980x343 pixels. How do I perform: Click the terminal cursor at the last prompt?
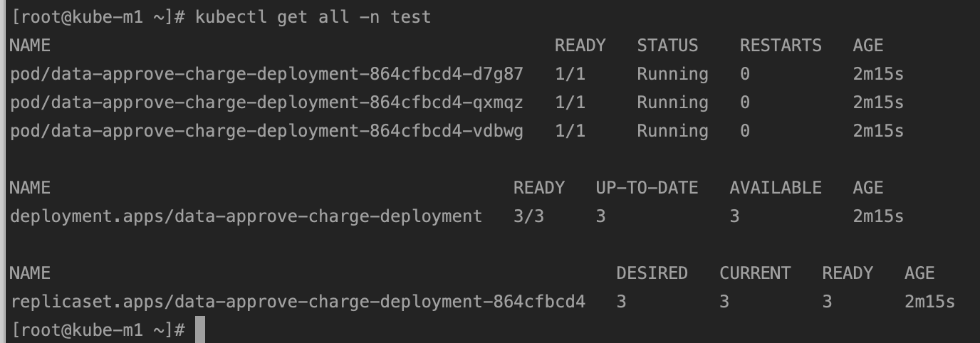pos(200,330)
